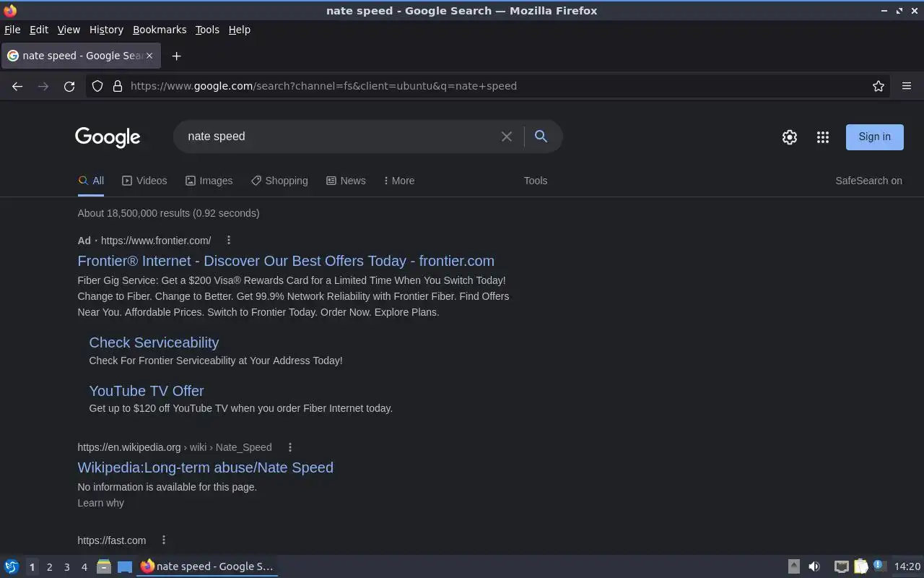Click the forward navigation arrow

(x=43, y=86)
